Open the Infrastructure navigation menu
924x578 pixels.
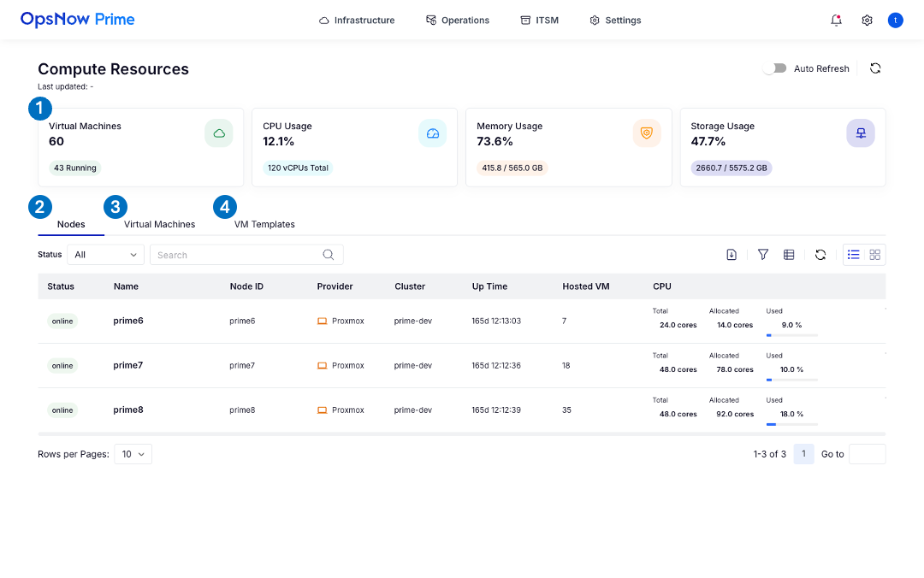357,21
